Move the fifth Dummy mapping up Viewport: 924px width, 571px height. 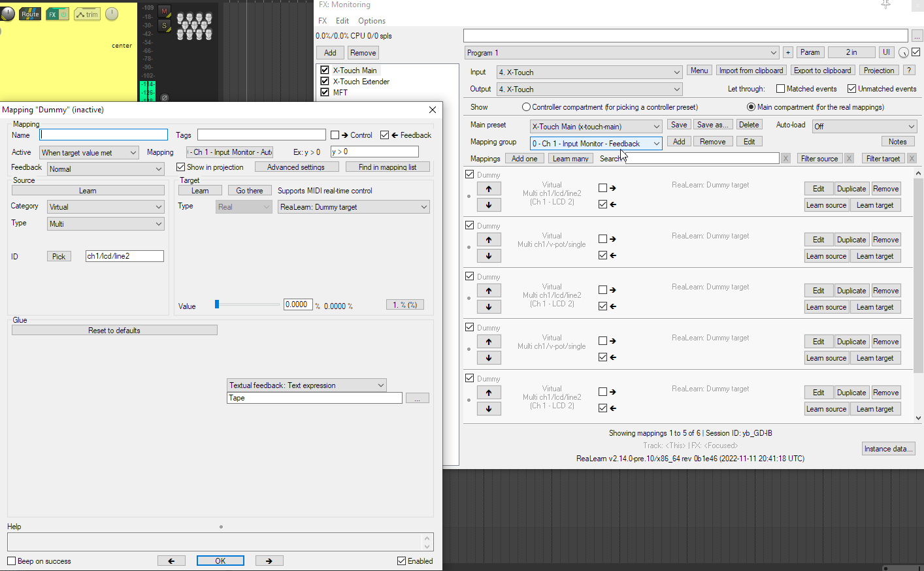(x=489, y=393)
